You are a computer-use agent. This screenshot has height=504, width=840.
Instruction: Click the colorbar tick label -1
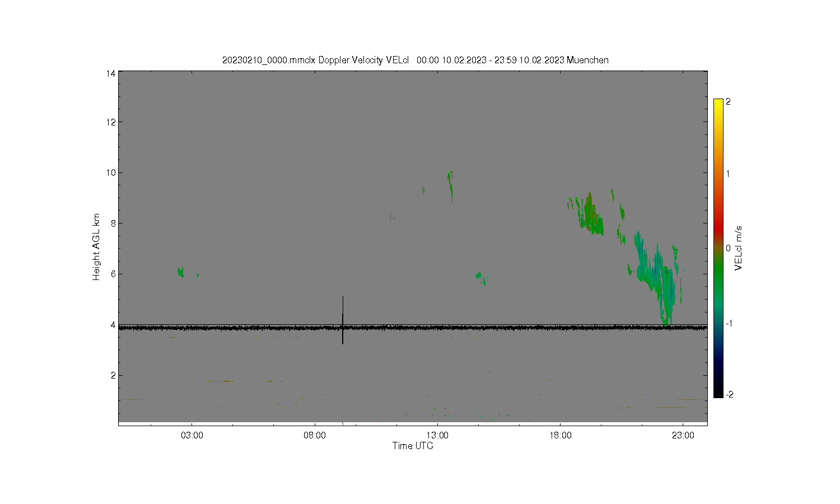pyautogui.click(x=728, y=324)
